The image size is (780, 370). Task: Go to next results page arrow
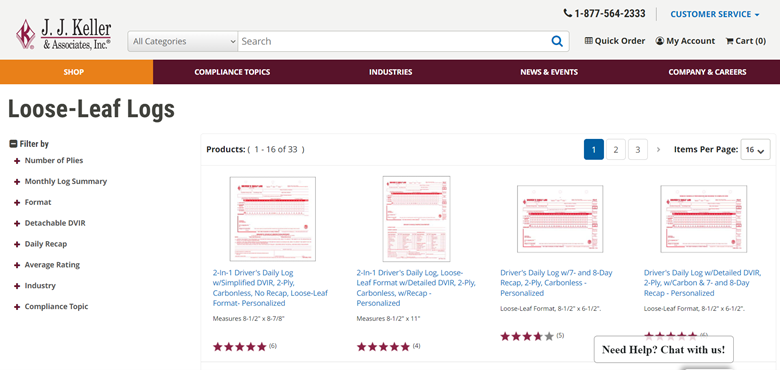coord(658,149)
